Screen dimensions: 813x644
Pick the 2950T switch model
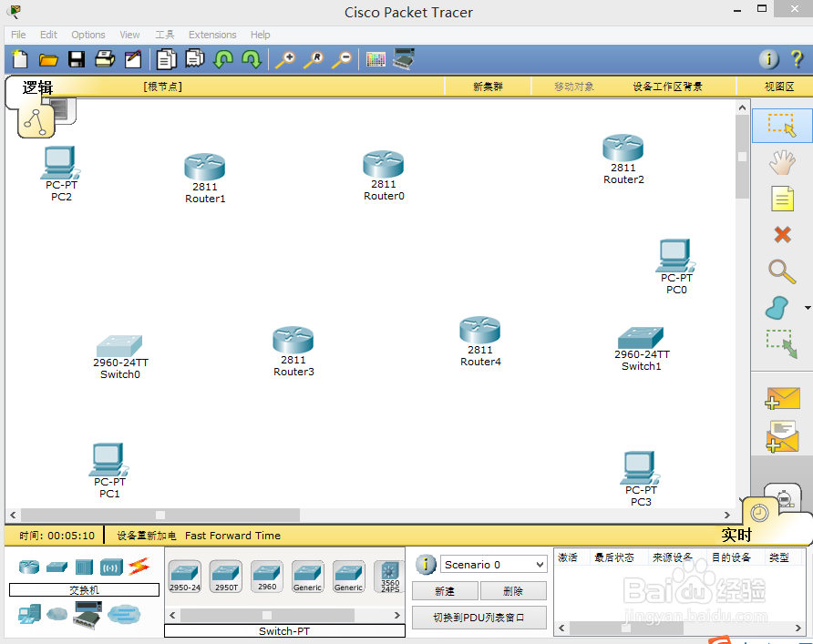pos(226,577)
